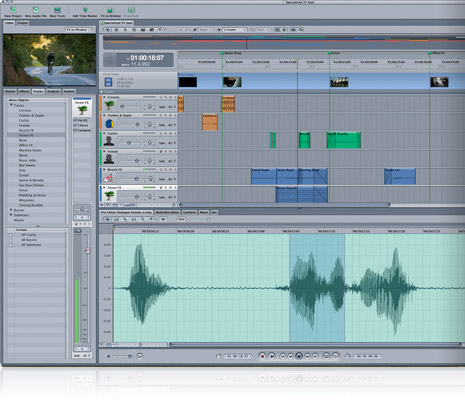Expand the Busses tree item

point(11,210)
